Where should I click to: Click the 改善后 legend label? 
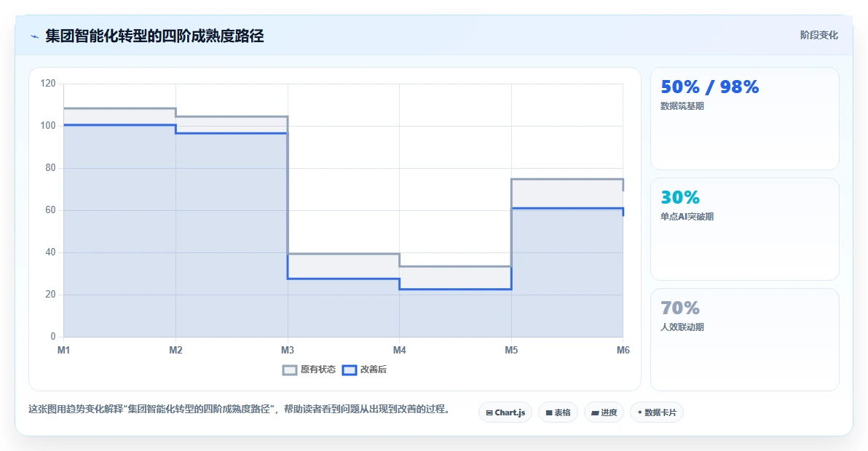click(373, 370)
